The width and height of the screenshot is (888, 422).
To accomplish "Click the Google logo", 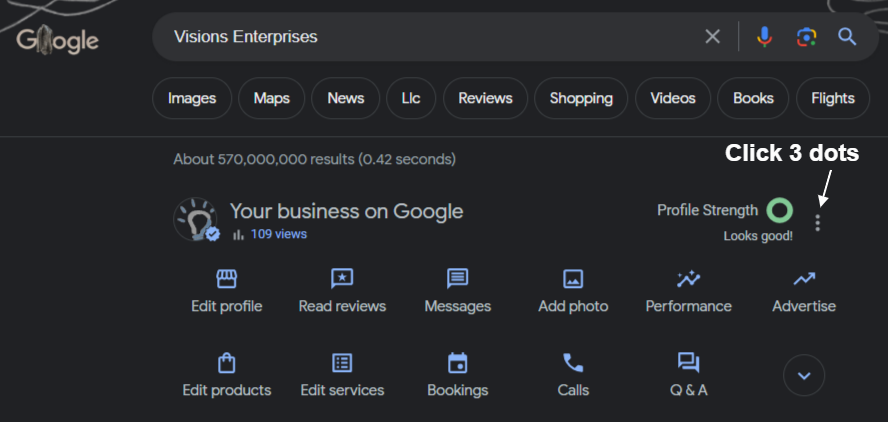I will pyautogui.click(x=57, y=41).
